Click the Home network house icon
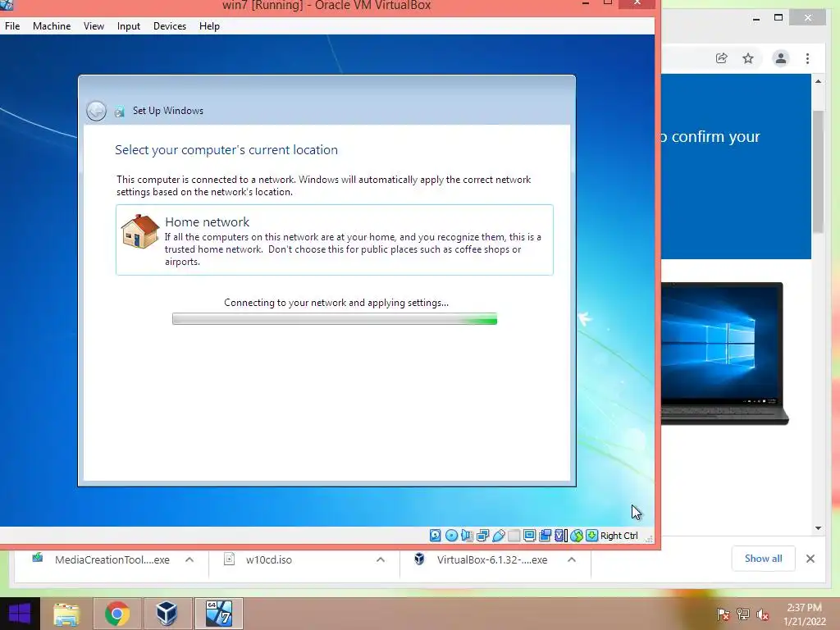The image size is (840, 630). (x=139, y=231)
